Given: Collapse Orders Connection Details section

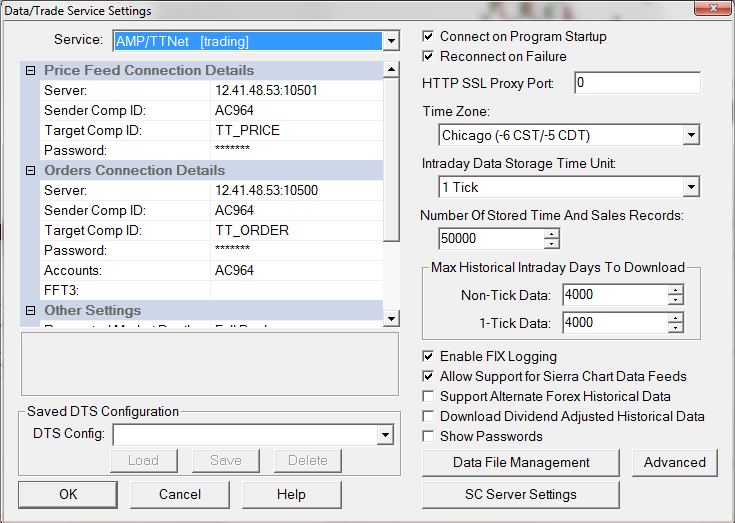Looking at the screenshot, I should click(x=30, y=171).
